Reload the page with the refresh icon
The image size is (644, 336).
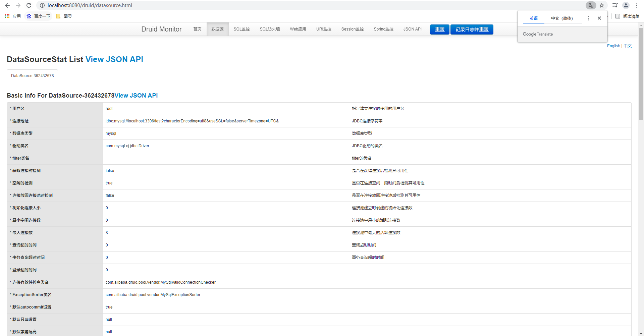tap(29, 5)
